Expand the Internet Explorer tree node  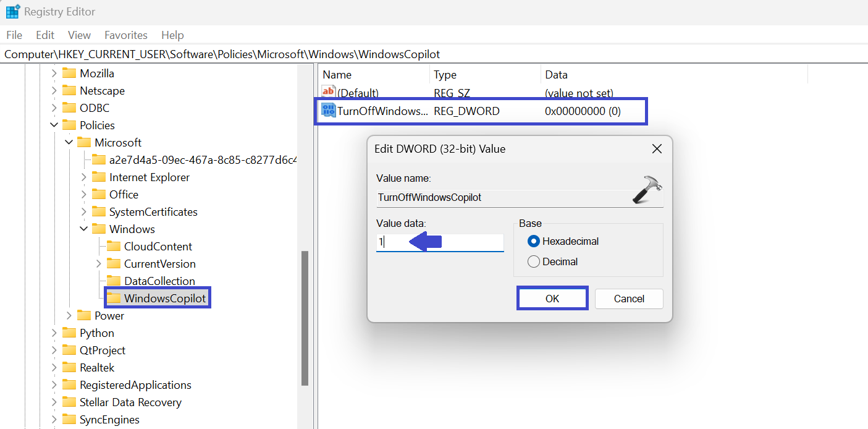(x=84, y=177)
